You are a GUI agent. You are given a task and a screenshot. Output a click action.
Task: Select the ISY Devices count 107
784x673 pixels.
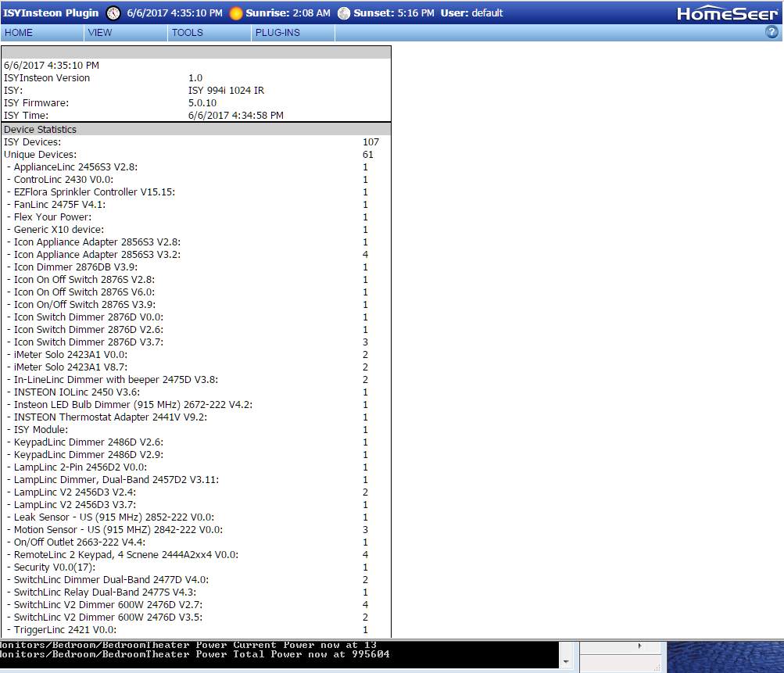point(371,142)
